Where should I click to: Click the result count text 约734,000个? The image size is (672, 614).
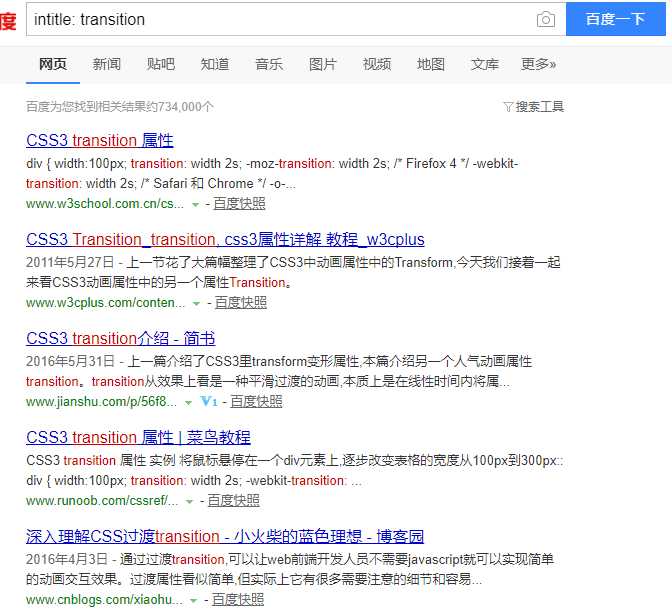click(x=180, y=107)
